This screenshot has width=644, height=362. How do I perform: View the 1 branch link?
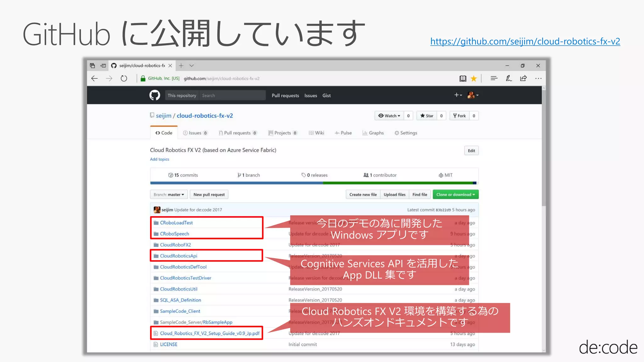point(249,175)
